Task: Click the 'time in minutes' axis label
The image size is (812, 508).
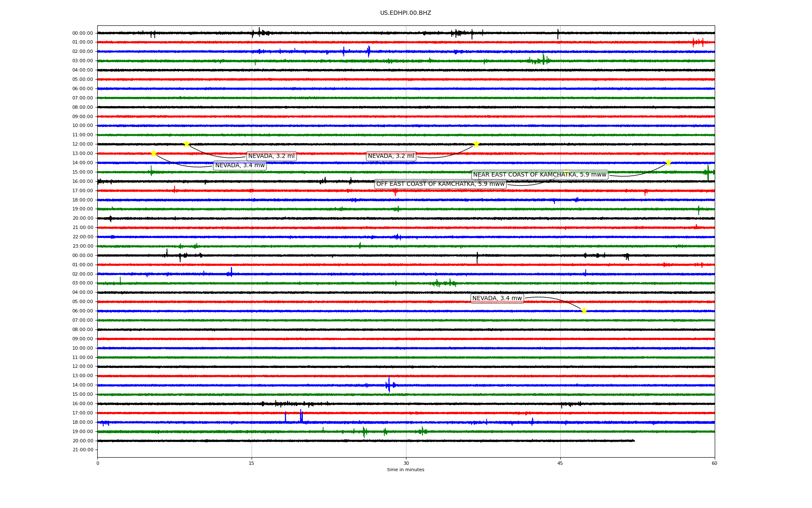Action: 406,470
